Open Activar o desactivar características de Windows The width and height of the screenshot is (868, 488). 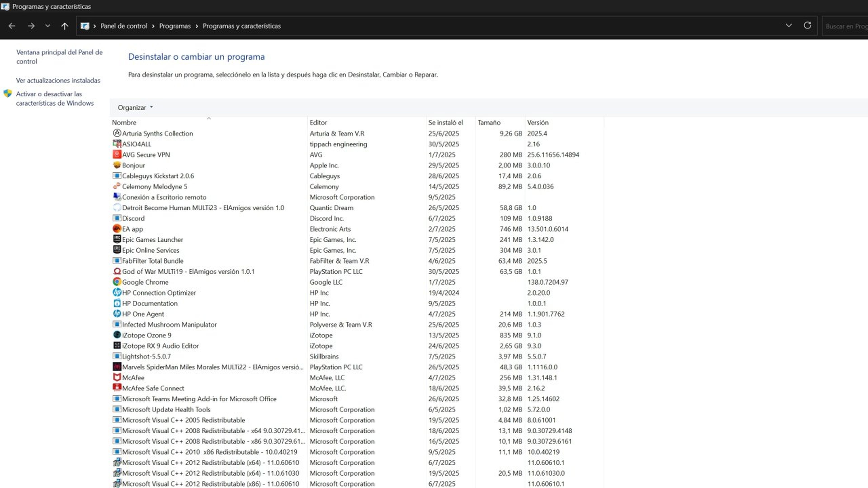tap(54, 98)
